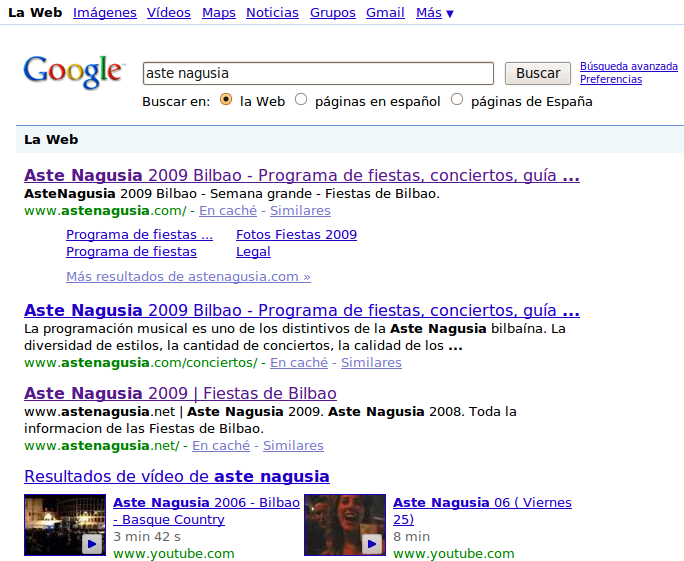Select the 'la Web' radio button
Image resolution: width=684 pixels, height=561 pixels.
pyautogui.click(x=226, y=100)
